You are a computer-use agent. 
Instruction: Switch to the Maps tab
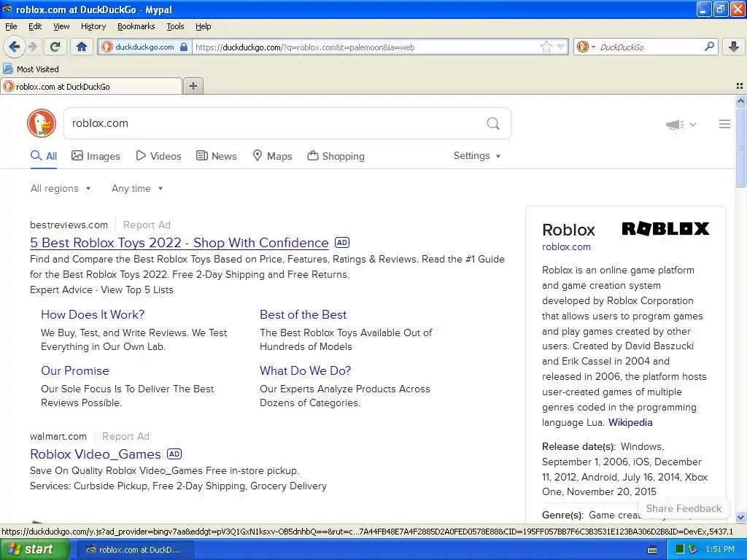pyautogui.click(x=272, y=156)
